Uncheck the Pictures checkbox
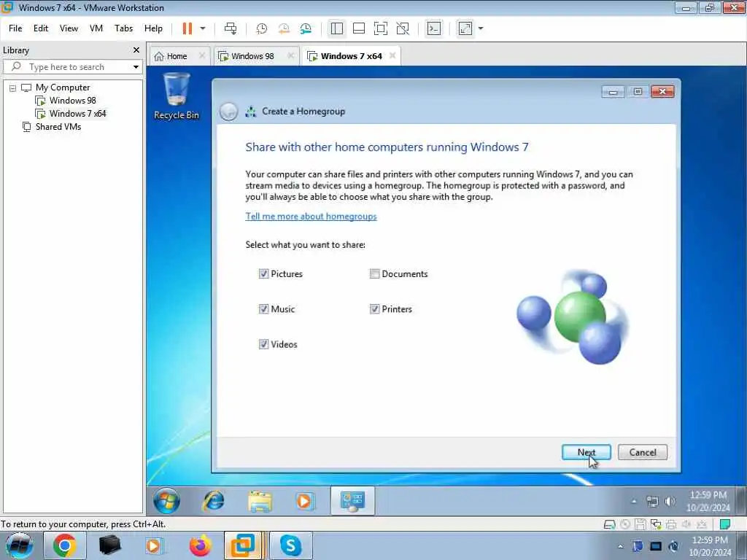 pyautogui.click(x=263, y=274)
